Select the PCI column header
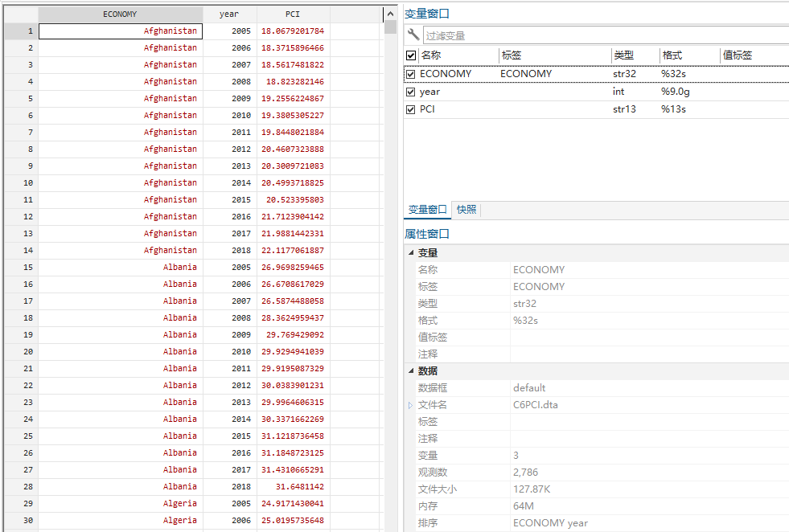 (x=293, y=14)
